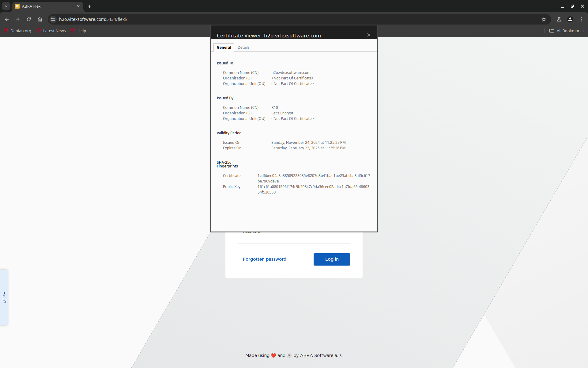Image resolution: width=588 pixels, height=368 pixels.
Task: Close the Certificate Viewer dialog
Action: [369, 35]
